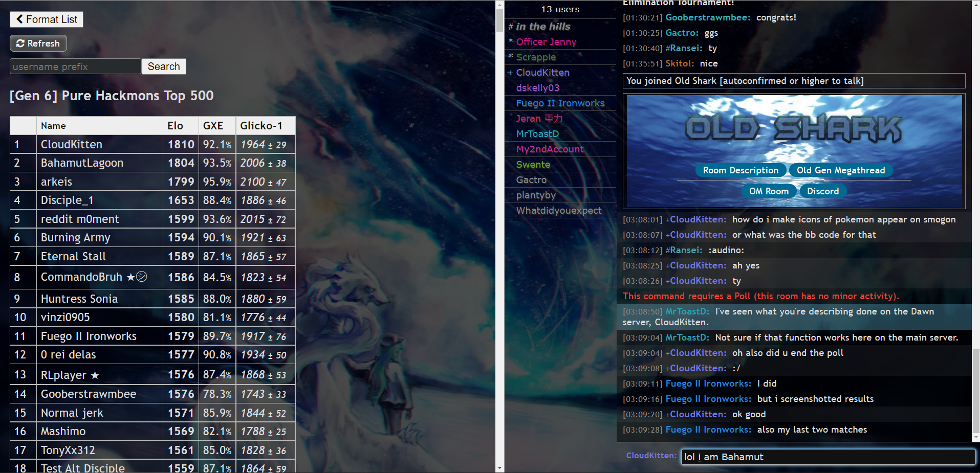980x473 pixels.
Task: Select user Officer Jenny in user list
Action: [546, 42]
